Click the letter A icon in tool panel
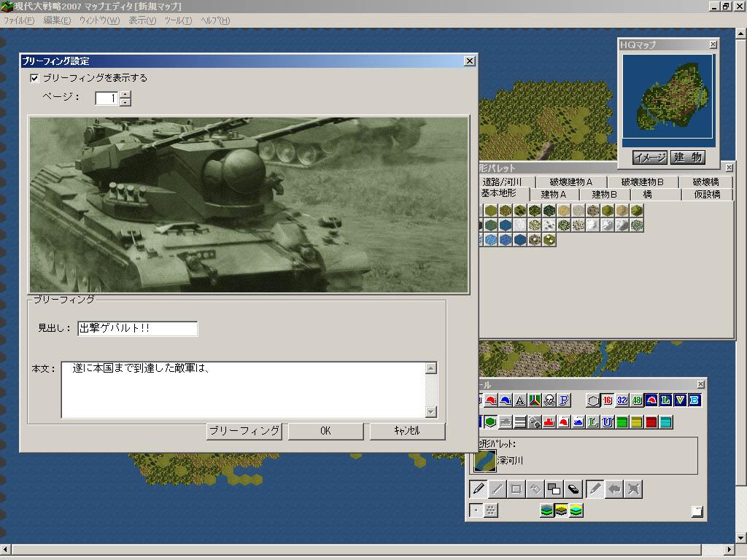 [520, 400]
